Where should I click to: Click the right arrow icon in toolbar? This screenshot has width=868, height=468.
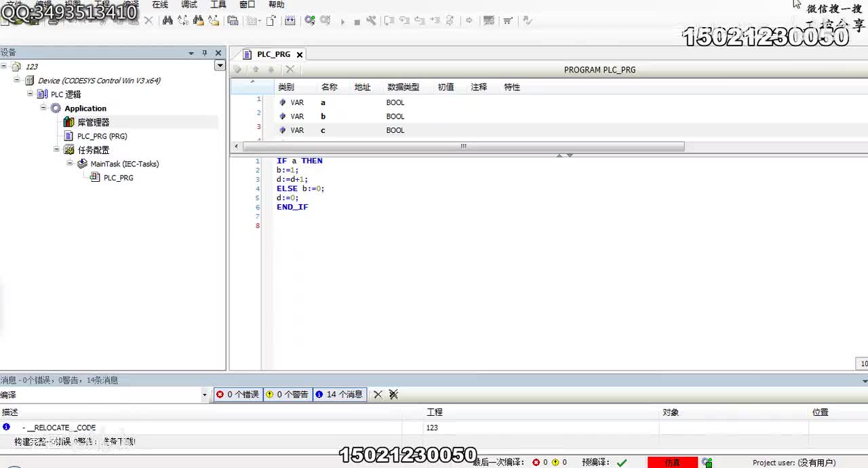pos(469,20)
